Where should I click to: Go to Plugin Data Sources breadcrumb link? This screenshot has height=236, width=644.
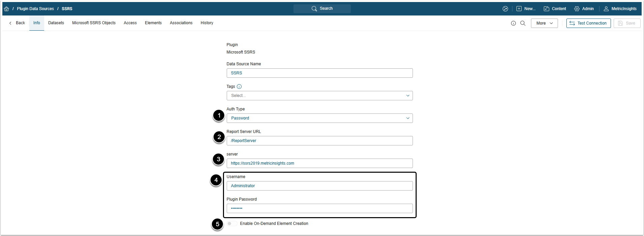click(35, 9)
